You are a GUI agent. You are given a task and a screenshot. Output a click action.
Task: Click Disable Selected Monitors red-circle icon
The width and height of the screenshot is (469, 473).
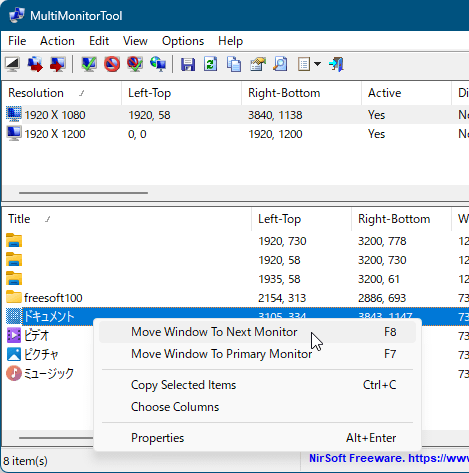pos(112,64)
